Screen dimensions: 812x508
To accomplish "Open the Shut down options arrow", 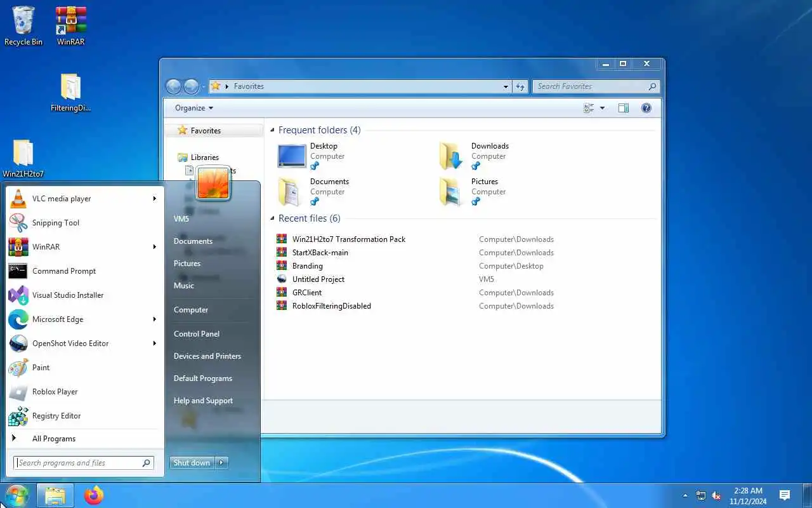I will click(221, 463).
